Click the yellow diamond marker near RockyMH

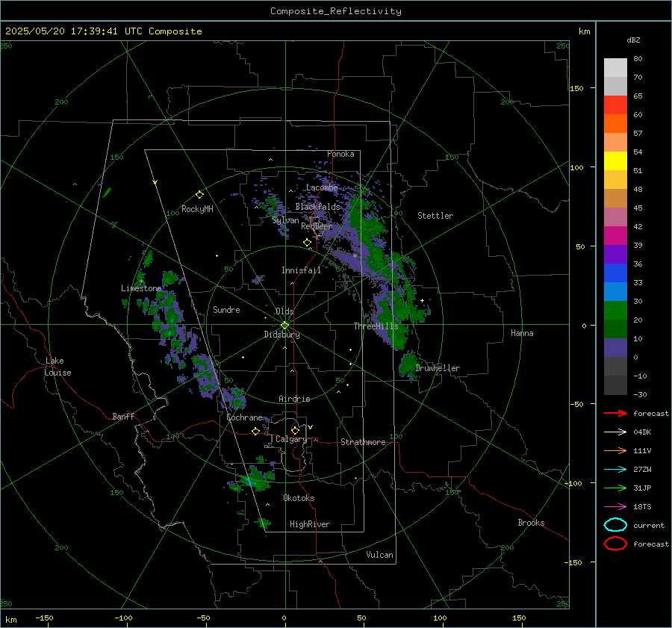(199, 195)
